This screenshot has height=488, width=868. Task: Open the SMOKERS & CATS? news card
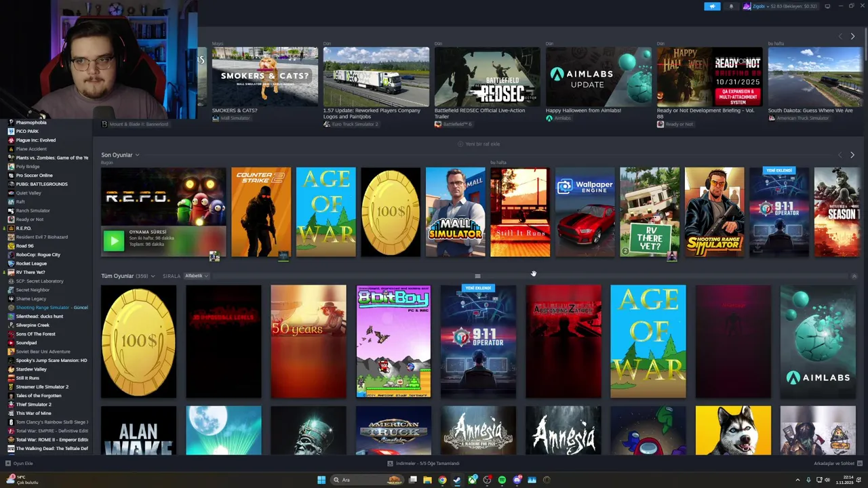tap(264, 76)
